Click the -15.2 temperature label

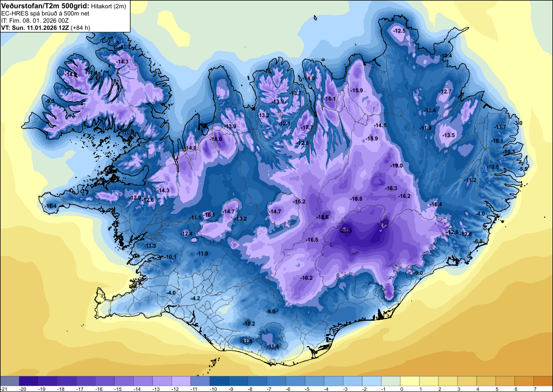[x=299, y=202]
